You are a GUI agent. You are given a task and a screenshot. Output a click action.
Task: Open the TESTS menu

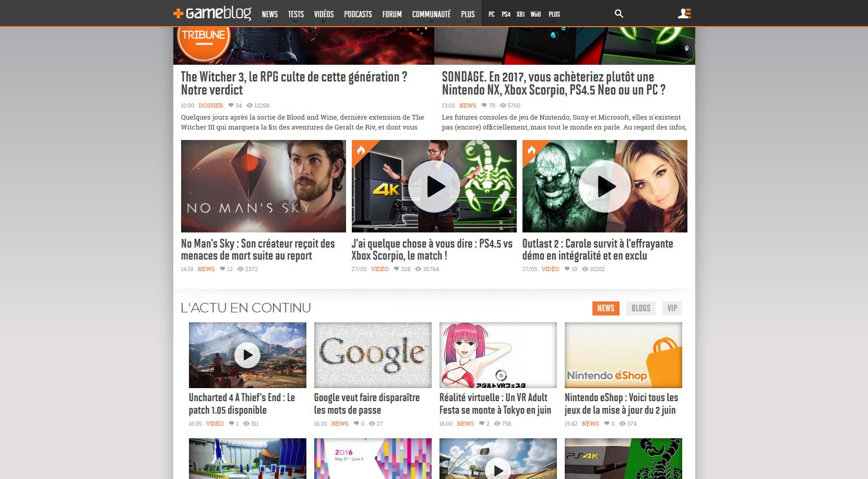pyautogui.click(x=296, y=14)
